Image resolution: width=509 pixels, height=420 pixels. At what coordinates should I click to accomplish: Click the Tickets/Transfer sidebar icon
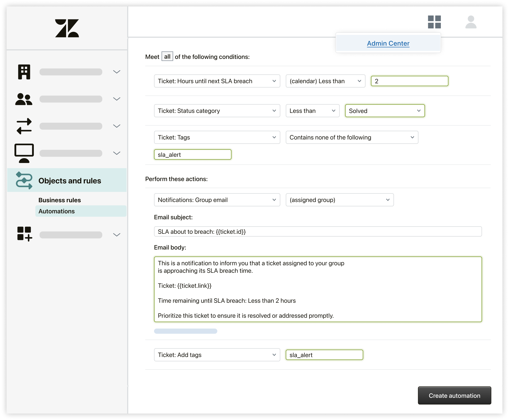[x=24, y=126]
